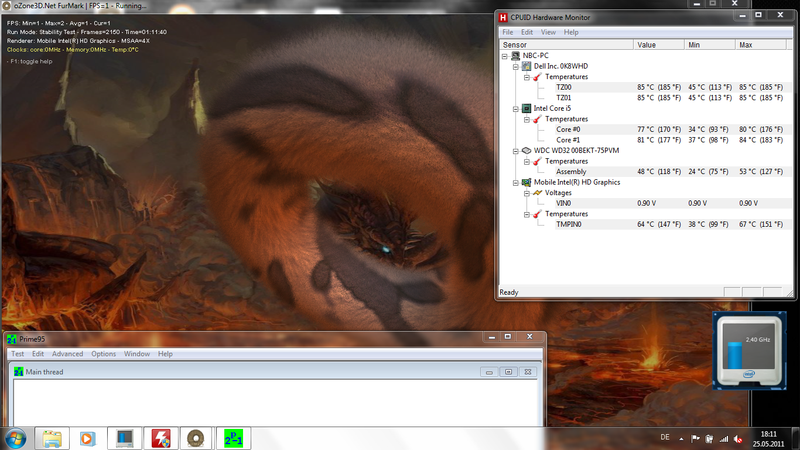Open Help menu in Prime95
Screen dimensions: 800x450
coord(165,354)
